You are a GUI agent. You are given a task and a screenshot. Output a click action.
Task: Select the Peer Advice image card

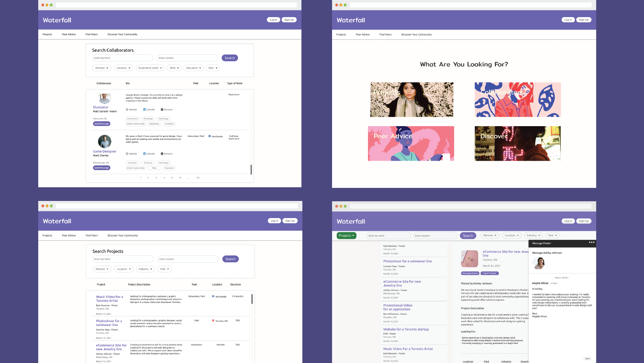tap(411, 144)
